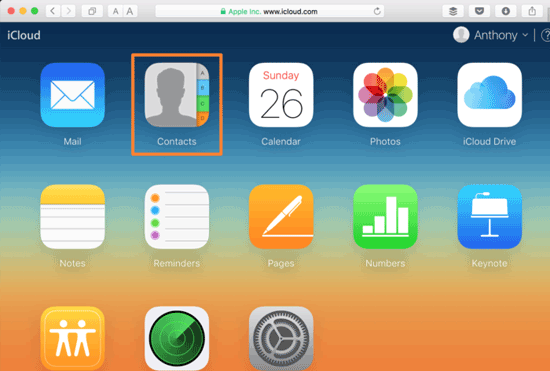The height and width of the screenshot is (371, 550).
Task: Open the Notes app
Action: pos(73,217)
